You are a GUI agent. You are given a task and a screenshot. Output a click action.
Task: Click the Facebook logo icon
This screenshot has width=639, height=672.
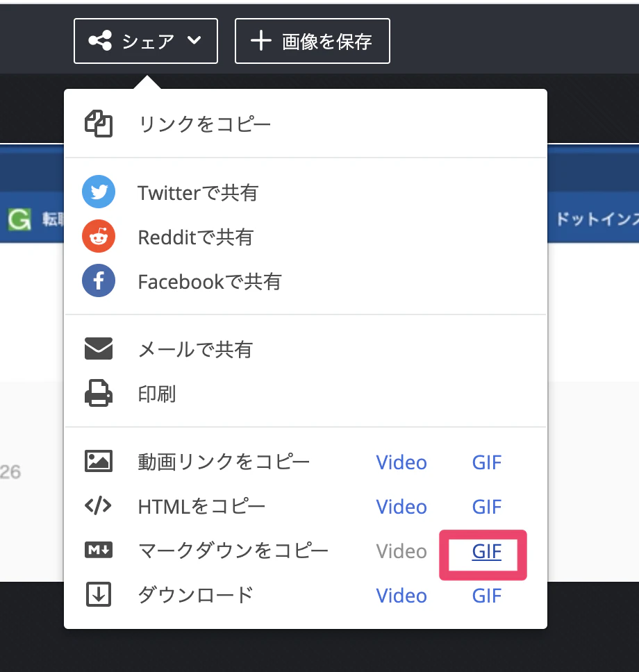click(x=99, y=280)
